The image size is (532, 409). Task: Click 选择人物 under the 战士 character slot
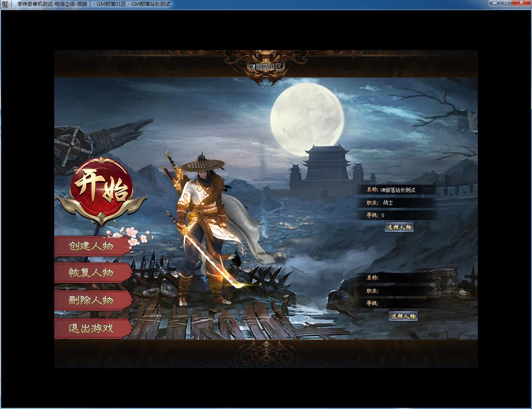coord(399,227)
